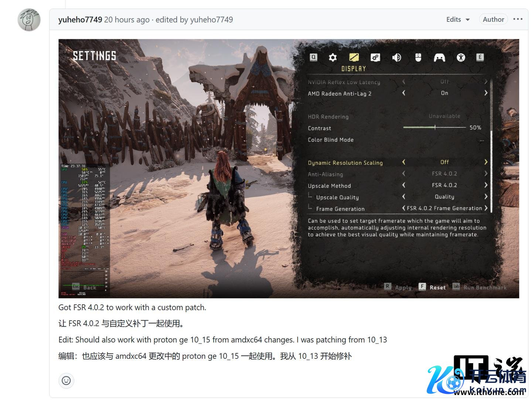Open the accessibility settings icon
Screen dimensions: 532x402
click(x=461, y=57)
